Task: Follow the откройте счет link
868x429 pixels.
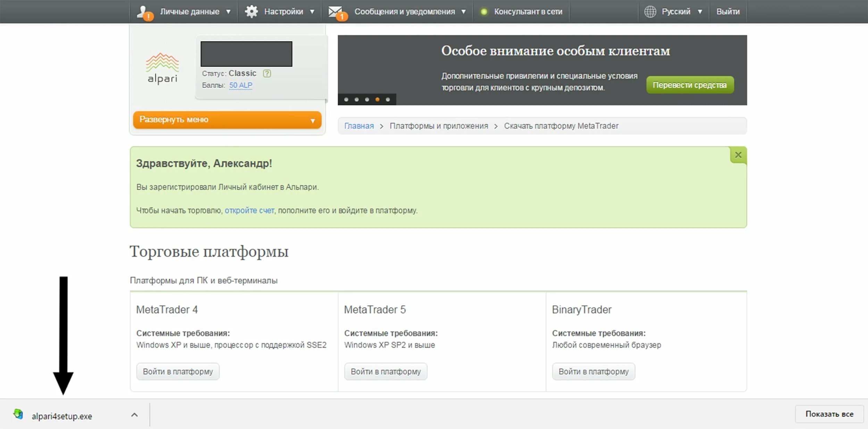Action: 249,211
